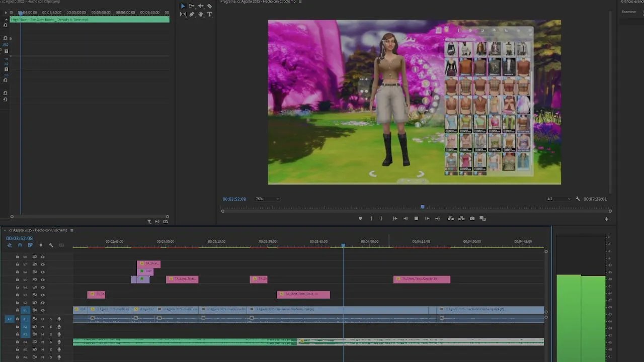Select TA_Short_Tenth_Scale clip on V3
Image resolution: width=644 pixels, height=362 pixels.
click(303, 295)
